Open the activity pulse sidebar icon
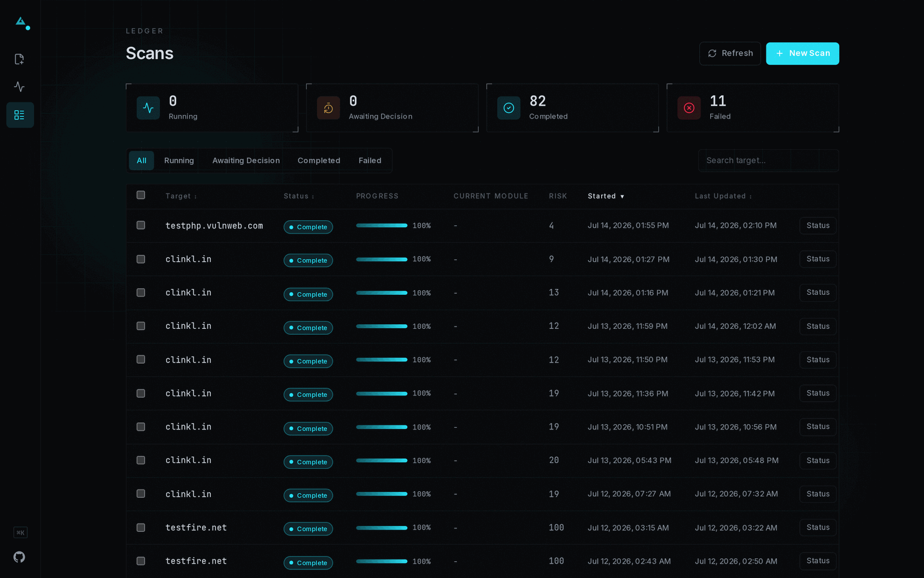 [20, 87]
